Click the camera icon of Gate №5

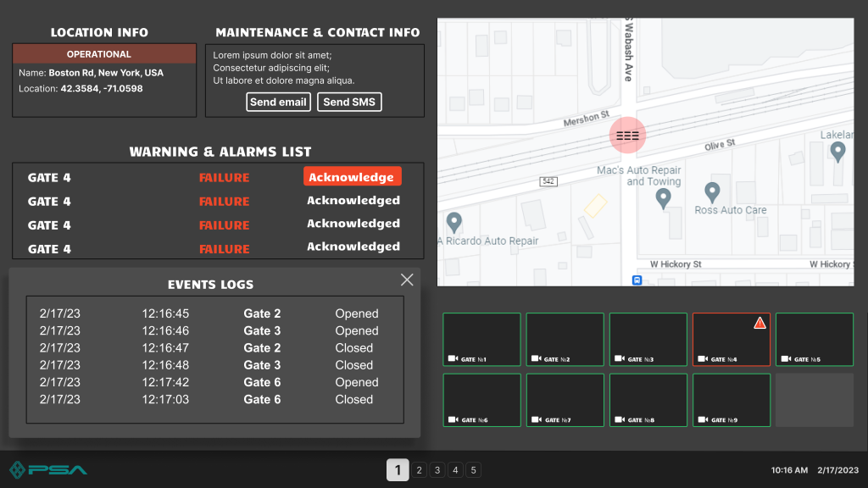786,358
